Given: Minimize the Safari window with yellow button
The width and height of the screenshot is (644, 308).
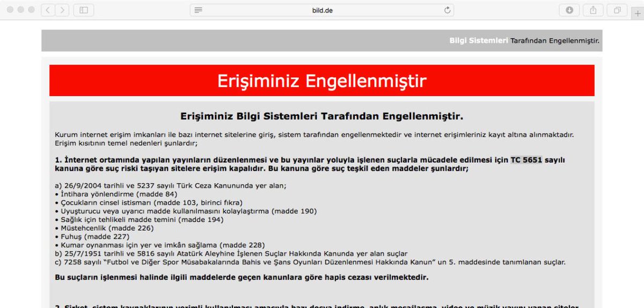Looking at the screenshot, I should (x=21, y=10).
